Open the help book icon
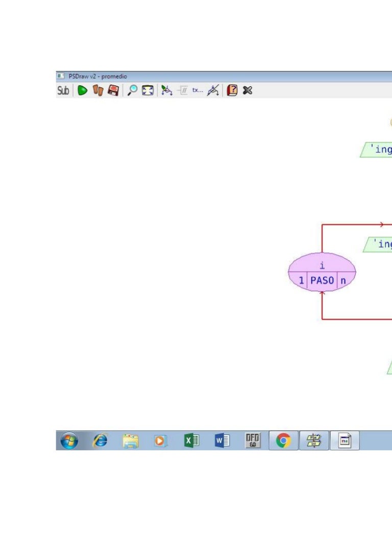Image resolution: width=392 pixels, height=555 pixels. [x=232, y=90]
